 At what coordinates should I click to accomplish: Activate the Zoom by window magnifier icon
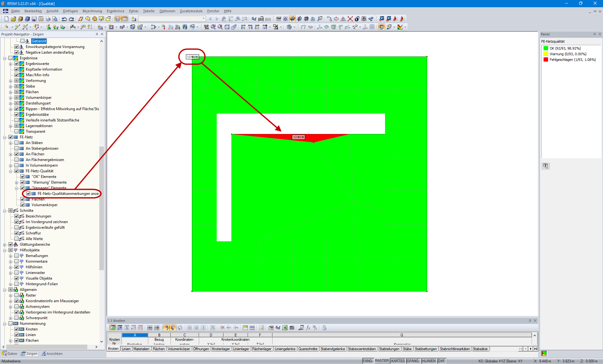(213, 27)
